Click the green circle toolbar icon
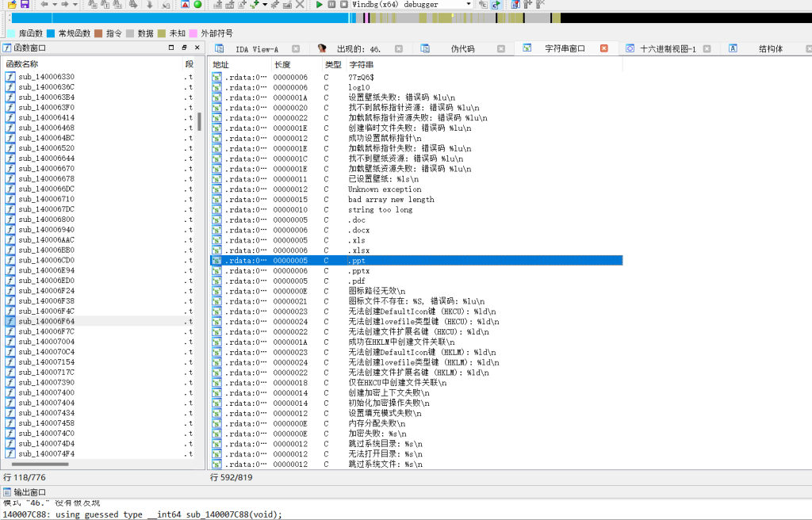Screen dimensions: 812x520 tap(197, 5)
